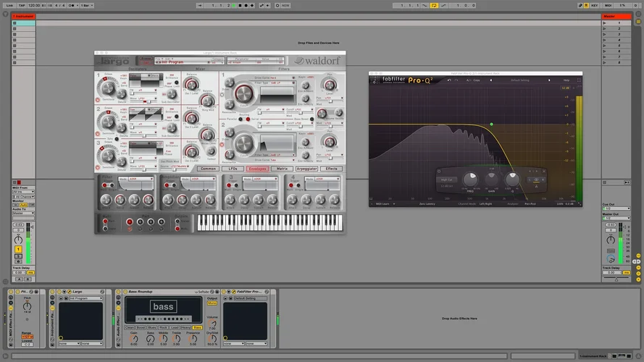This screenshot has height=362, width=644.
Task: Click the Redo arrow in Pro-Q 2
Action: [456, 80]
